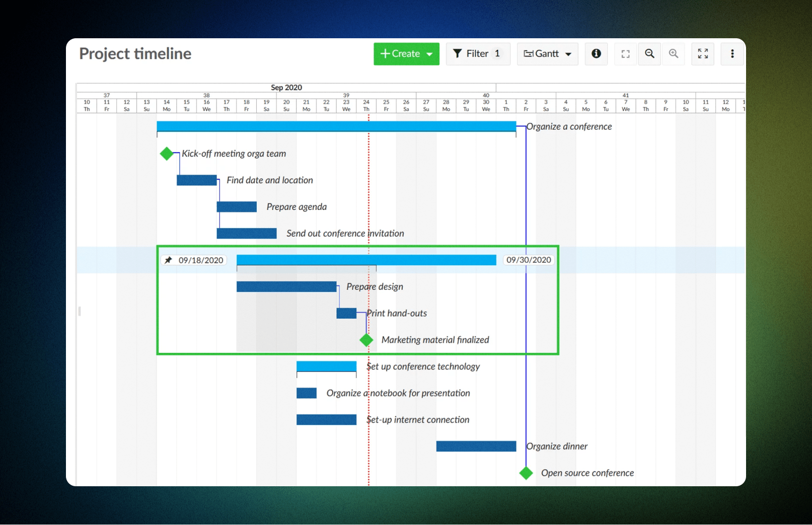Click Organize a conference label

coord(569,127)
